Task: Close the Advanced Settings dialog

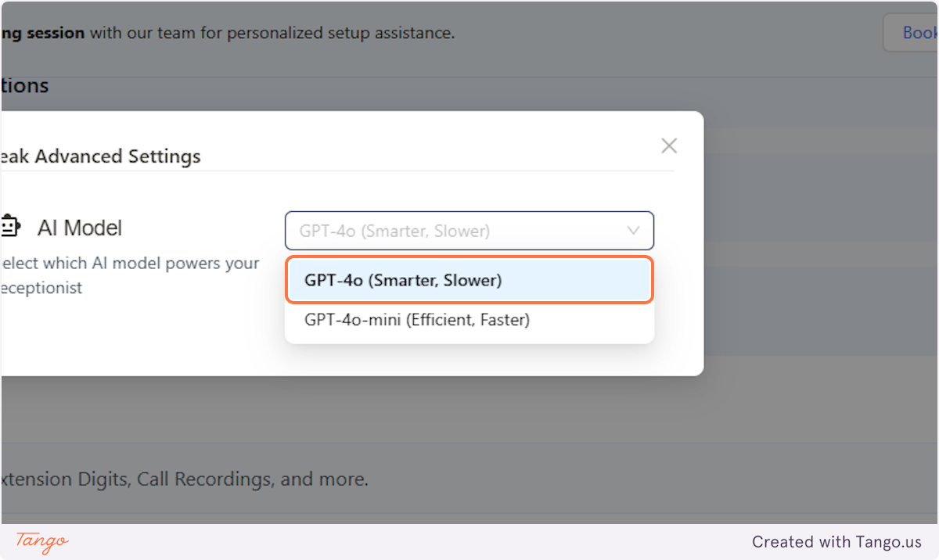Action: point(669,145)
